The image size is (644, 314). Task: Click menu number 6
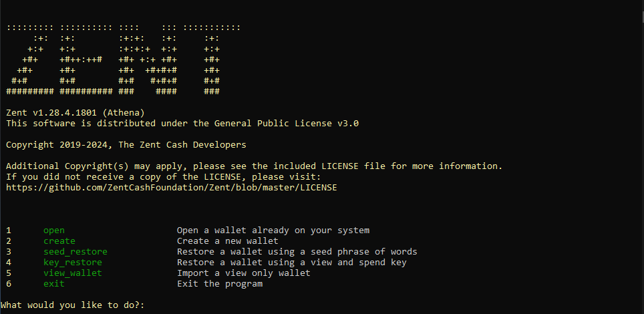[x=9, y=283]
